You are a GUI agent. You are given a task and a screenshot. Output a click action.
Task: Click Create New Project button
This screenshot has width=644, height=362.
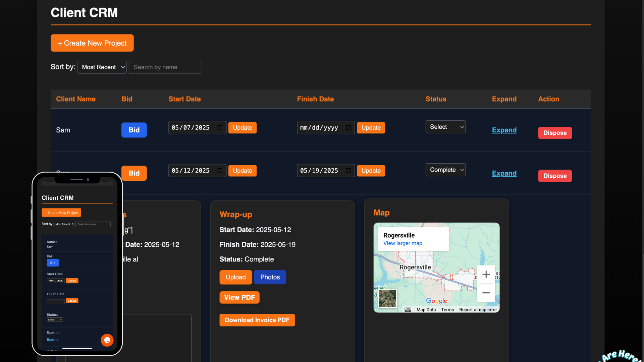tap(92, 43)
